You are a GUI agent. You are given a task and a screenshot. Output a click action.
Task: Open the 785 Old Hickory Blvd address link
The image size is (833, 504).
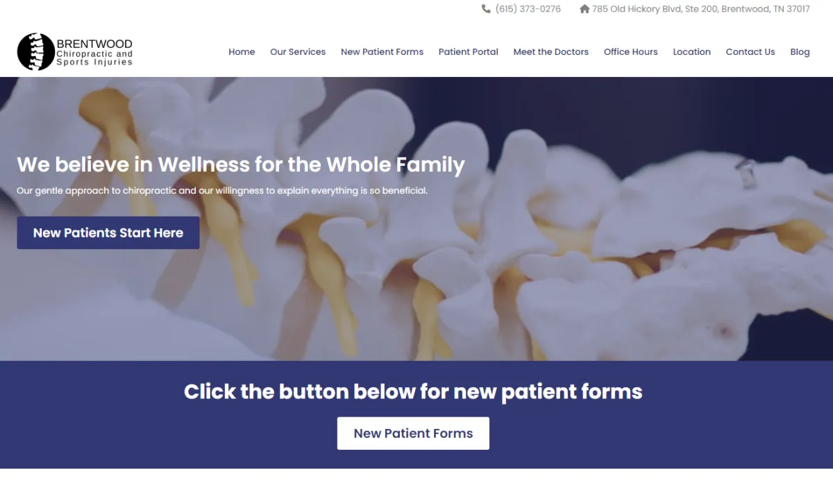[x=700, y=9]
